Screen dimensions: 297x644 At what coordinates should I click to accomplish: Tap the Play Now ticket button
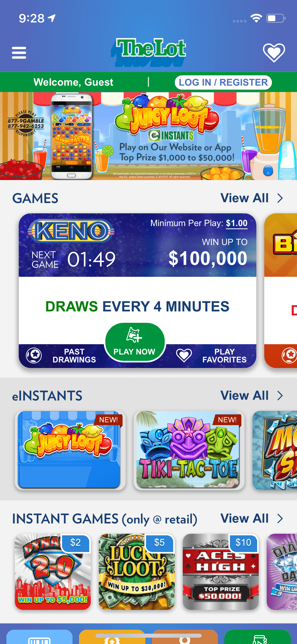(135, 342)
